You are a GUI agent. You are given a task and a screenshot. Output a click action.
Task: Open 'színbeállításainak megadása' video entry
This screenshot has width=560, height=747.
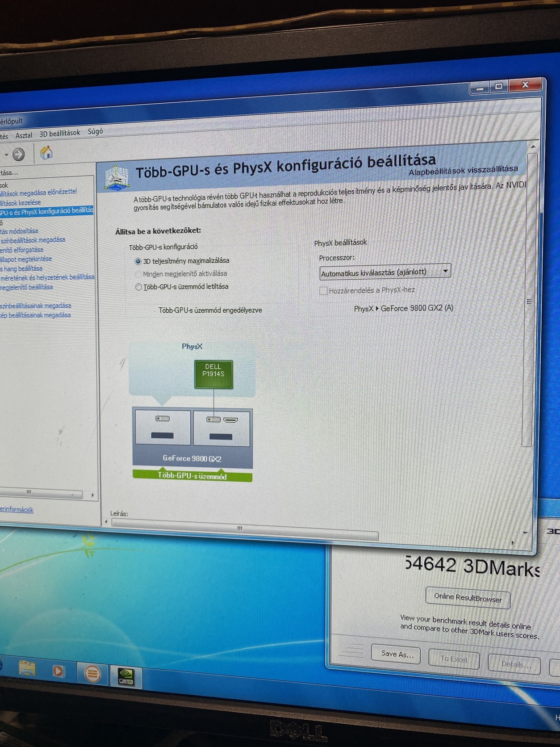click(x=36, y=306)
